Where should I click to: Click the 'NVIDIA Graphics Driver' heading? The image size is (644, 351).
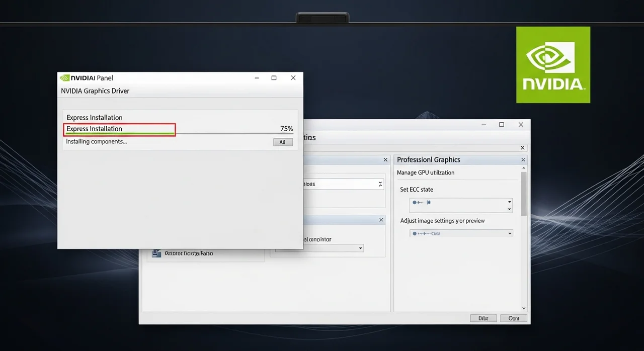click(x=95, y=91)
